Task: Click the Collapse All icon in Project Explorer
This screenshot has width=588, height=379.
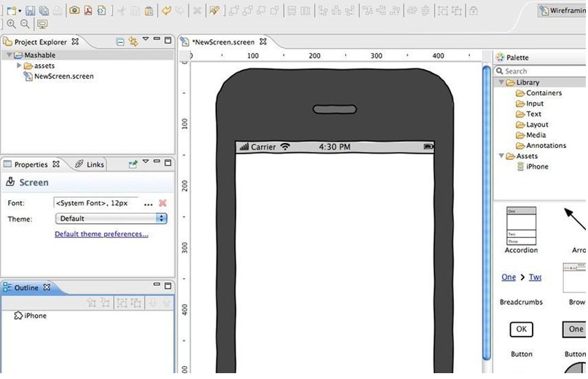Action: click(120, 42)
